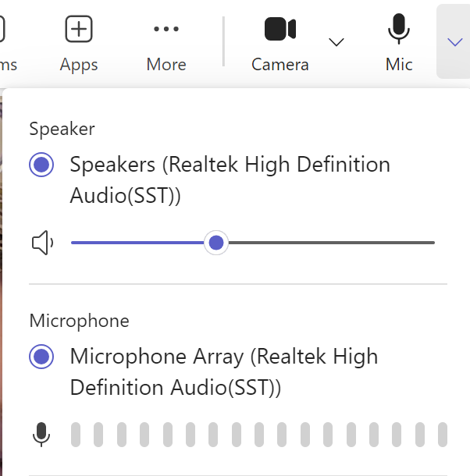Click the 'Speaker' section heading
Screen dimensions: 470x476
62,130
